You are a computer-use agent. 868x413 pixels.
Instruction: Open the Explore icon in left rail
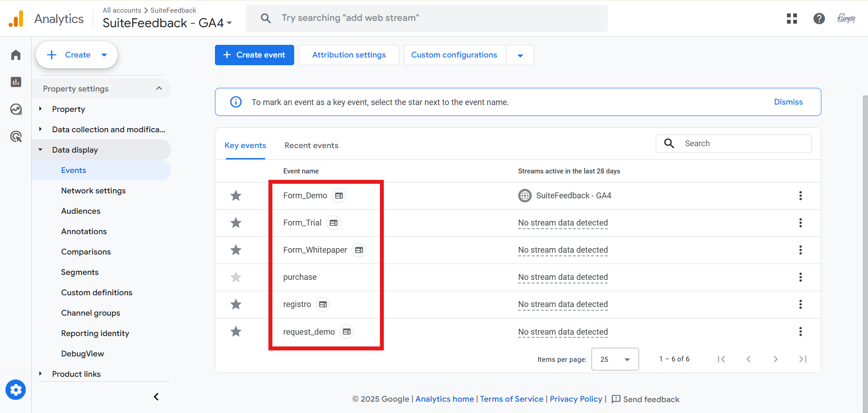pyautogui.click(x=16, y=109)
